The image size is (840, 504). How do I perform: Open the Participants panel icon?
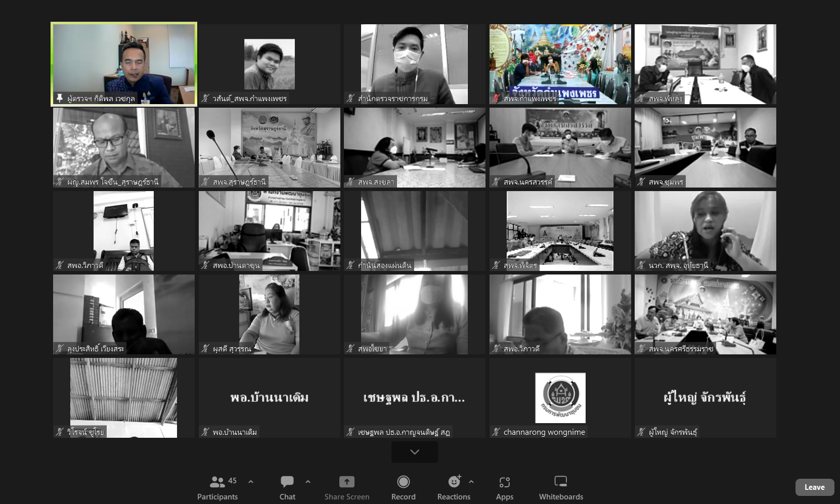click(217, 481)
